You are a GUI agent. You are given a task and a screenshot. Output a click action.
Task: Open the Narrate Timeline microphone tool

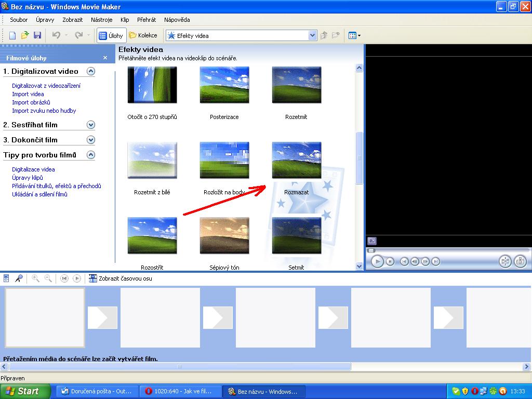[x=19, y=278]
